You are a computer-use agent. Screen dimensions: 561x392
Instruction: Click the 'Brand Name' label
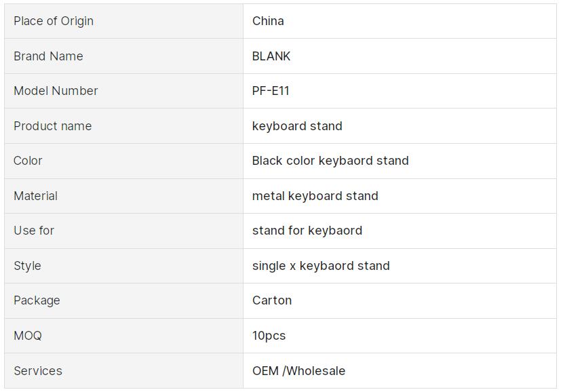[48, 56]
